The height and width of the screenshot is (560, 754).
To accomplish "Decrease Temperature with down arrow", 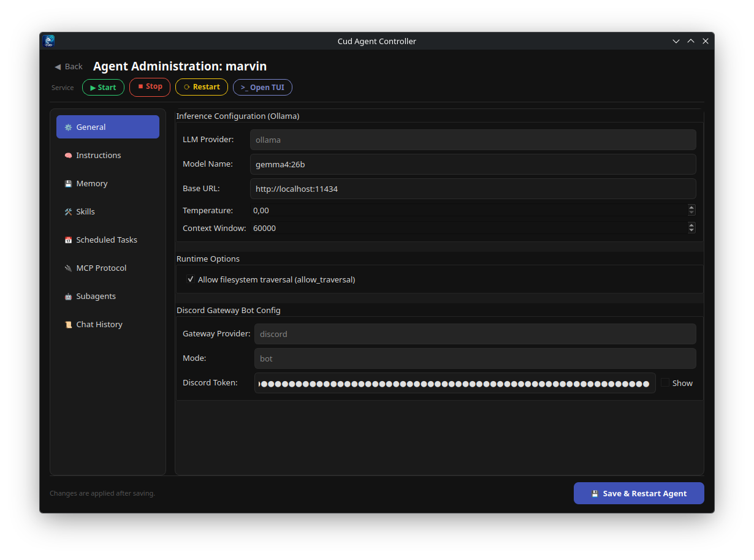I will coord(691,213).
